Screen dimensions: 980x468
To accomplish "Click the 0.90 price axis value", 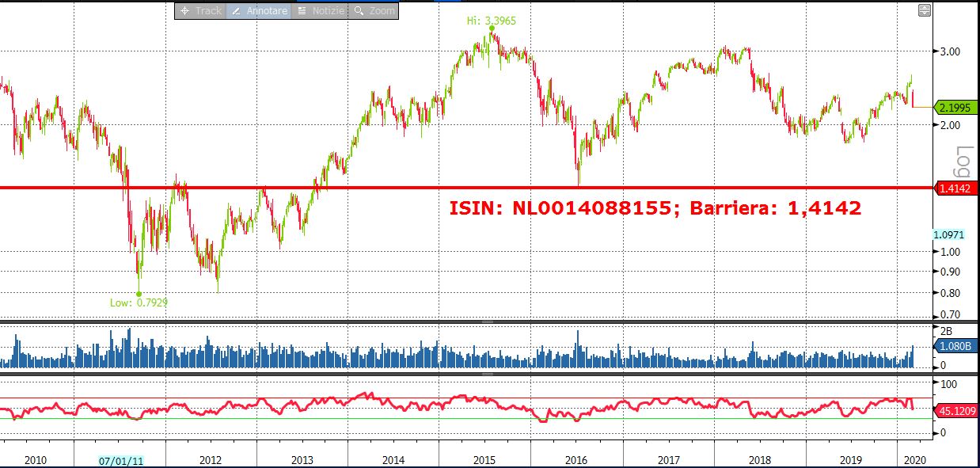I will (951, 272).
